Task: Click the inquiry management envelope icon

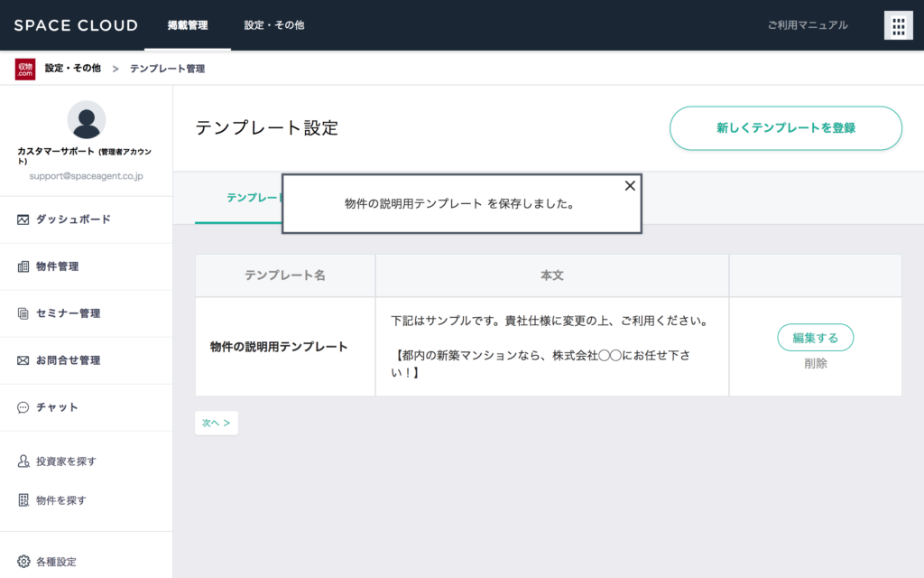Action: tap(23, 360)
